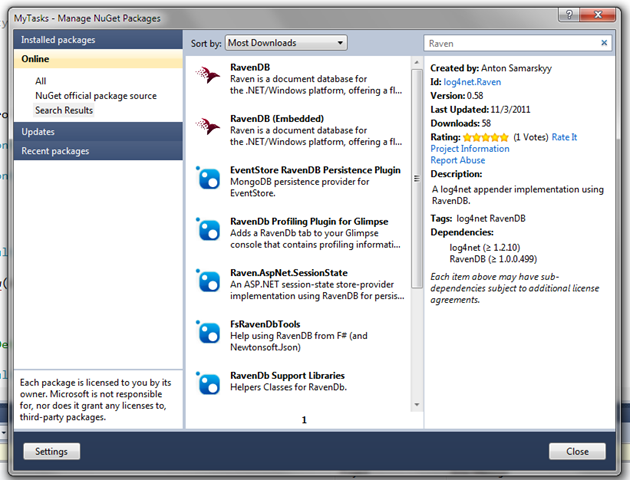Click the Raven.AspNet.SessionState package icon
The height and width of the screenshot is (480, 630).
coord(208,280)
